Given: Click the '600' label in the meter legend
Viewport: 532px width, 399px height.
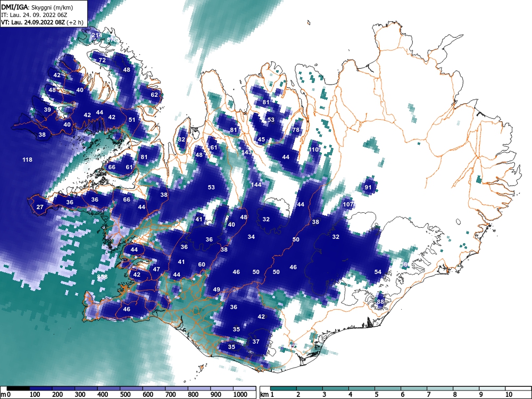Looking at the screenshot, I should click(x=148, y=395).
